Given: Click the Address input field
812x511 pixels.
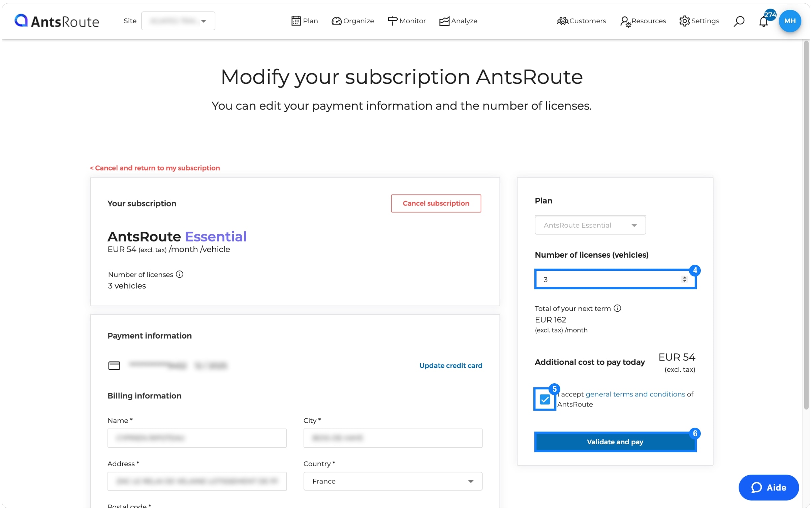Looking at the screenshot, I should 197,481.
